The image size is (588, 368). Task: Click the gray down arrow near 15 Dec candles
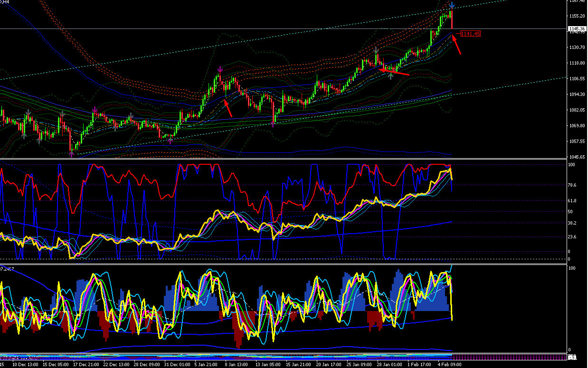[62, 113]
